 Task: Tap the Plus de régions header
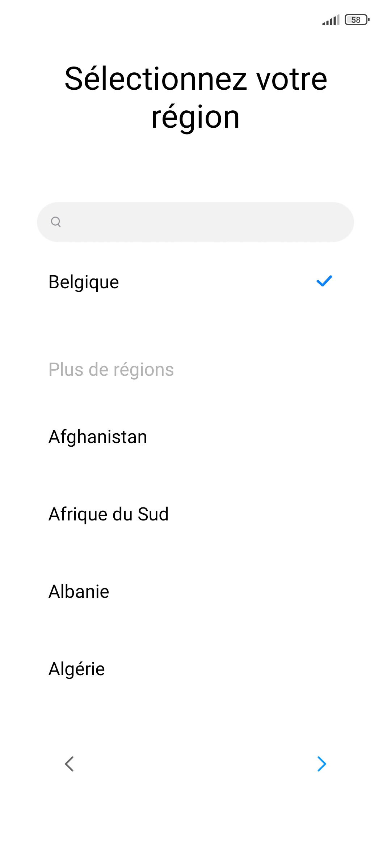click(x=111, y=370)
